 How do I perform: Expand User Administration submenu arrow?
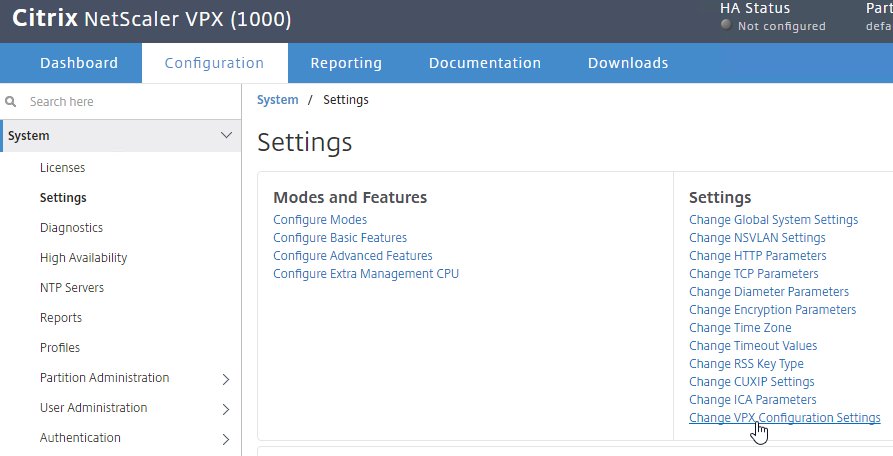(226, 409)
